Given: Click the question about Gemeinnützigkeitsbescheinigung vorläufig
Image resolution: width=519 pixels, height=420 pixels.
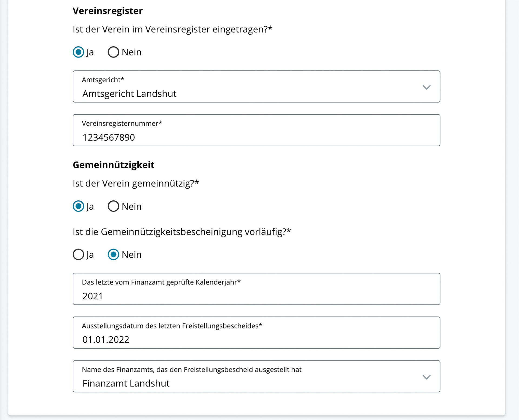Looking at the screenshot, I should 182,232.
